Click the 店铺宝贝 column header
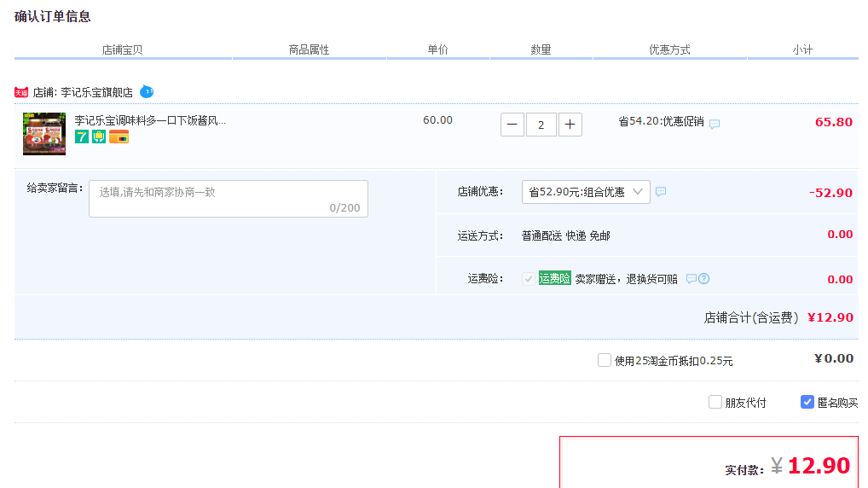Viewport: 868px width, 488px height. [x=122, y=49]
